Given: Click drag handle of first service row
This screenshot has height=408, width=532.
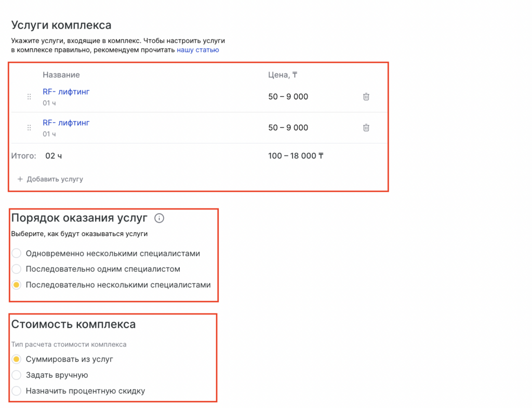Looking at the screenshot, I should coord(29,97).
